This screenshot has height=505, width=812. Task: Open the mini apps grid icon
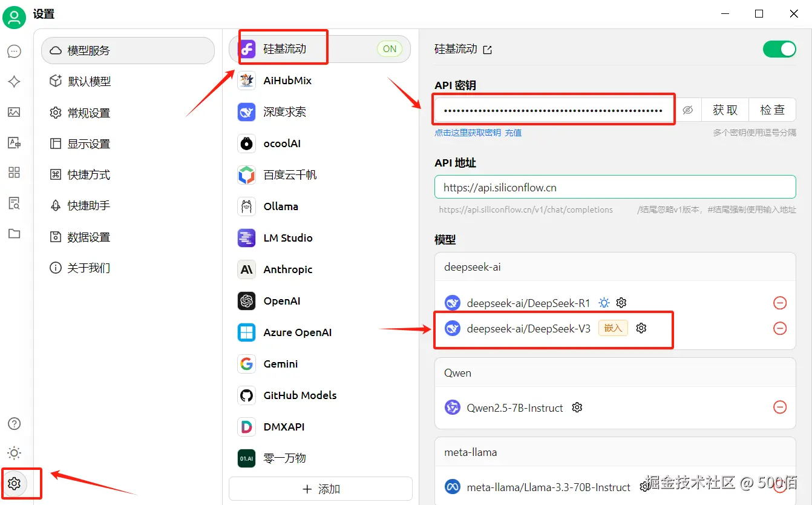(x=14, y=173)
